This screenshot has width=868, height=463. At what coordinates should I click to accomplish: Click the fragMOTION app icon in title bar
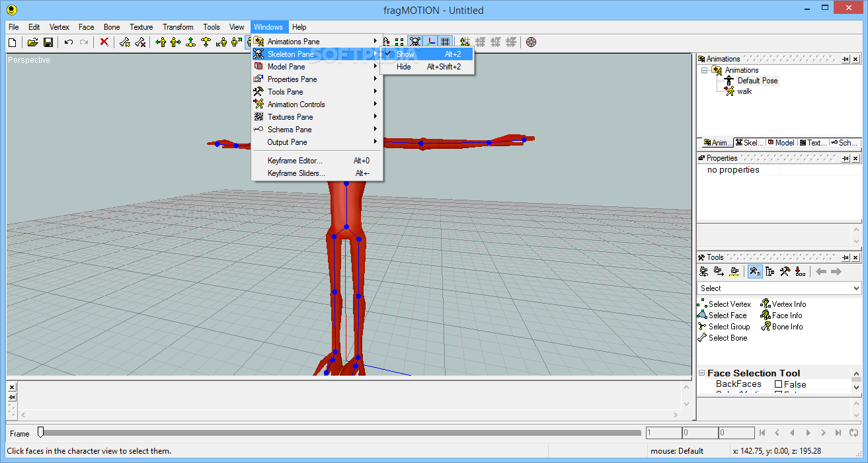(11, 10)
